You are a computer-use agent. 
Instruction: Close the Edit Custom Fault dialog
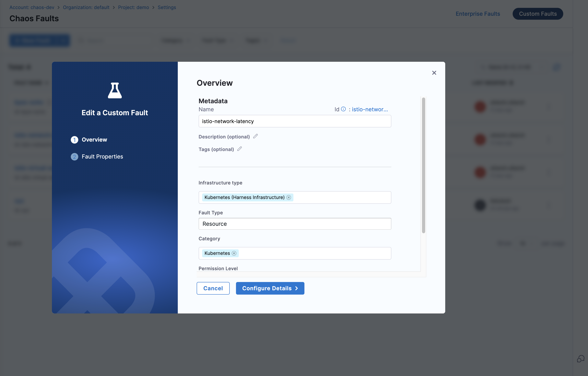(434, 73)
